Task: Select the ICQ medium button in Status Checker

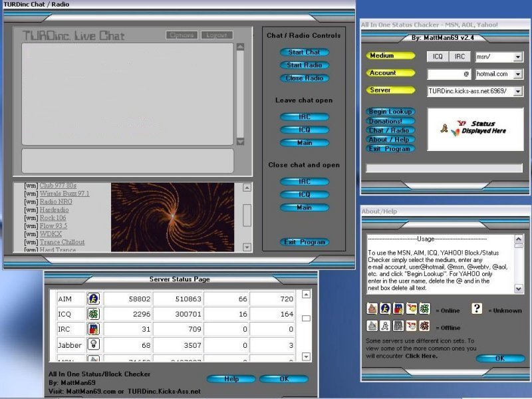Action: tap(438, 57)
